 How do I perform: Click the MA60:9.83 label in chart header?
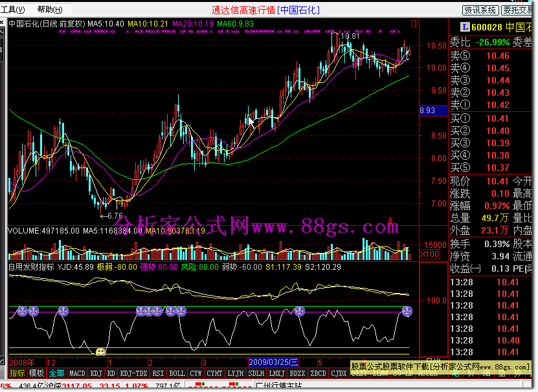tap(236, 24)
